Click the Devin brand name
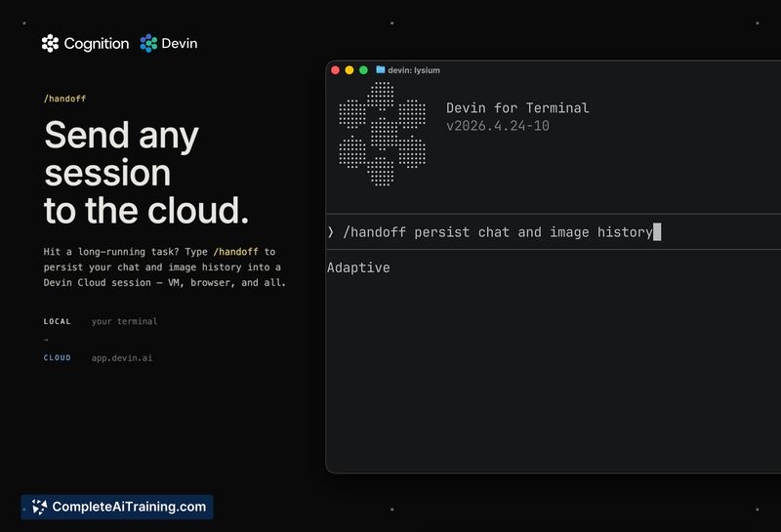The height and width of the screenshot is (532, 781). tap(180, 43)
